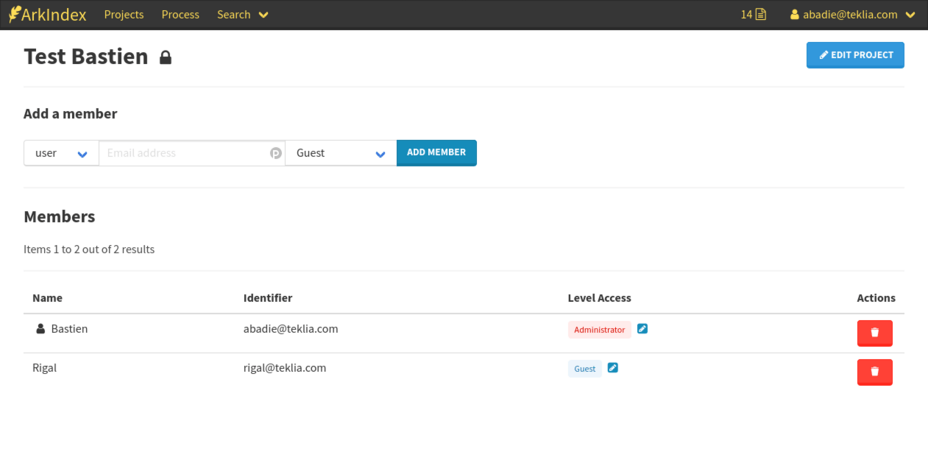
Task: Open the Process page
Action: 180,15
